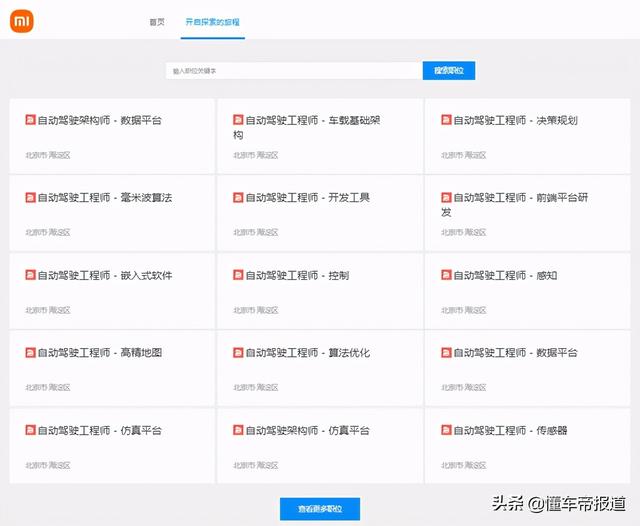Select the 开启探索的旅程 tab
The width and height of the screenshot is (640, 526).
[212, 21]
